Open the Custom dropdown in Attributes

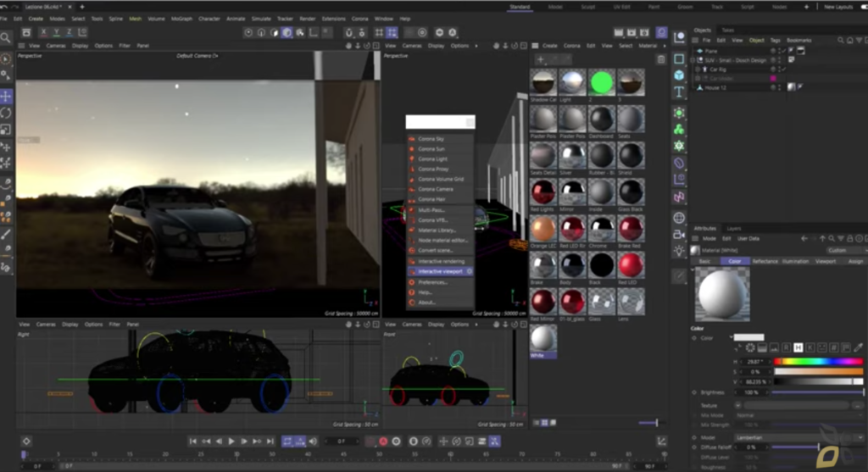tap(845, 250)
